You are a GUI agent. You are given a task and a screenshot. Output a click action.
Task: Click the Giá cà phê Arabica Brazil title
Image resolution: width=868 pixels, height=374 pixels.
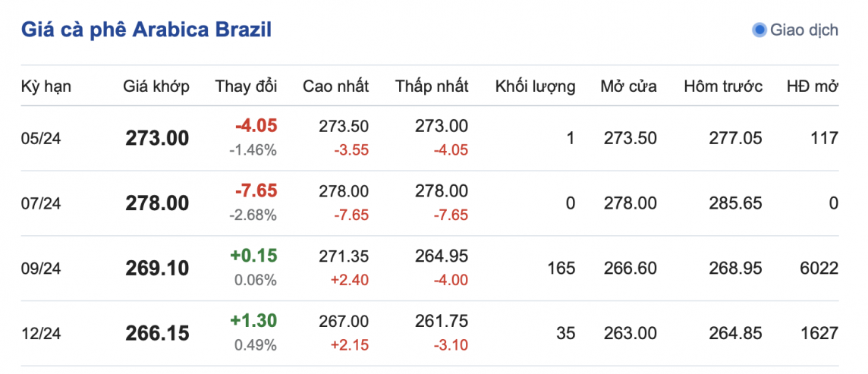coord(146,30)
